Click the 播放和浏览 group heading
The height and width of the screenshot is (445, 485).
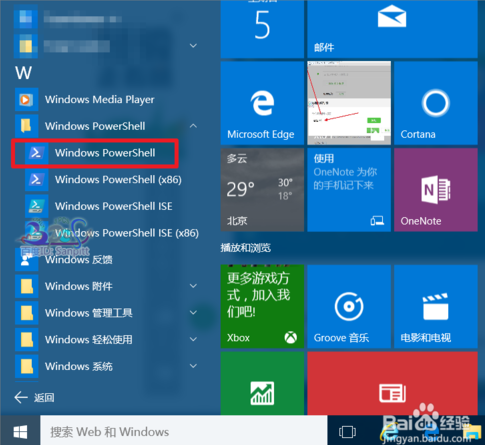tap(246, 248)
